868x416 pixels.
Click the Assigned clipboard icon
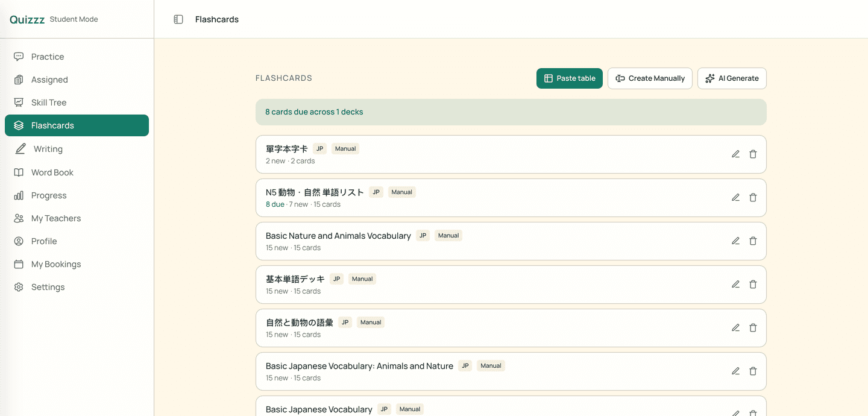pyautogui.click(x=19, y=80)
